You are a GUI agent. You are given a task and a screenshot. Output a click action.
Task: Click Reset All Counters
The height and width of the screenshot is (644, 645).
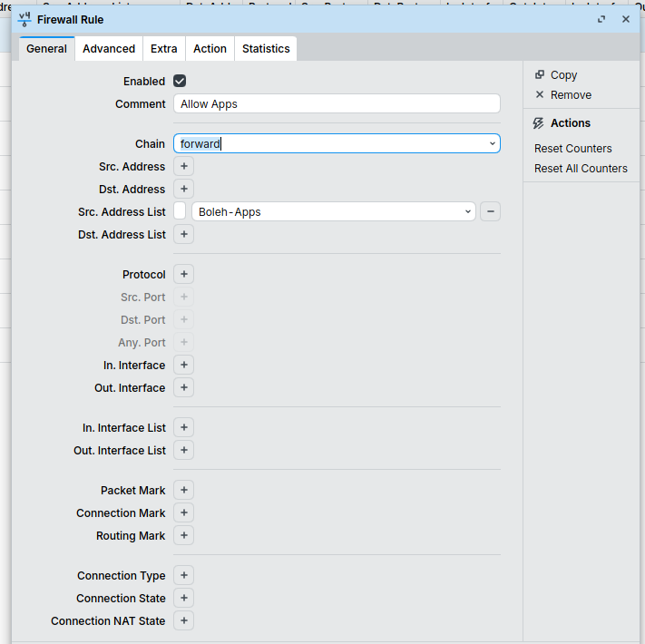581,169
